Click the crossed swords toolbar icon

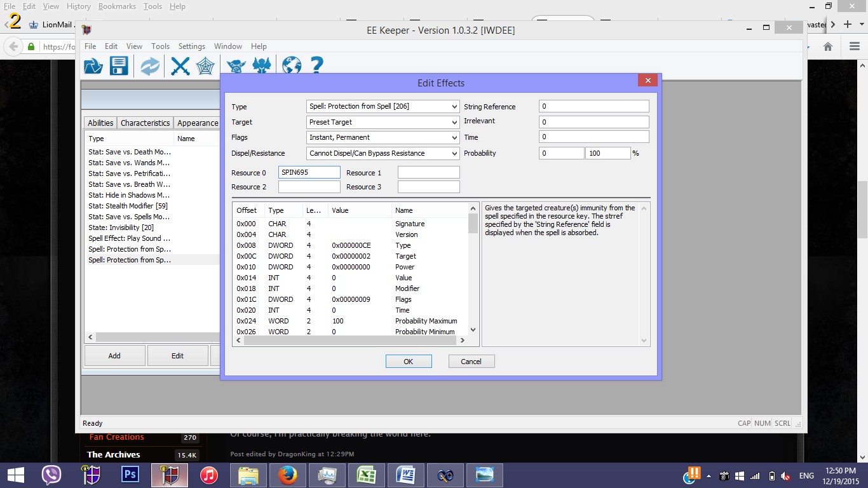(180, 65)
